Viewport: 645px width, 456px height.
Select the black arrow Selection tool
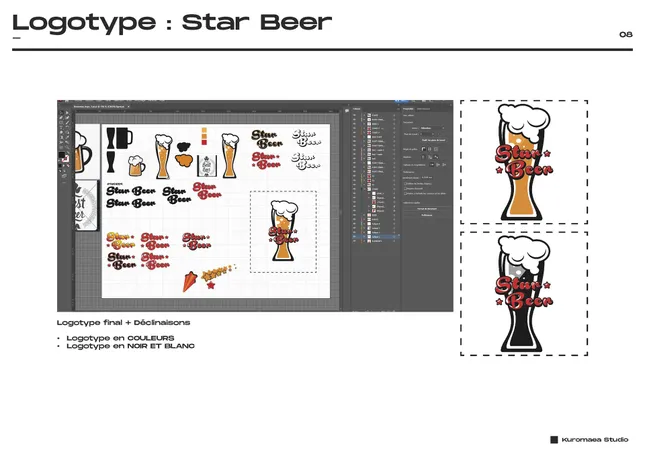click(61, 111)
